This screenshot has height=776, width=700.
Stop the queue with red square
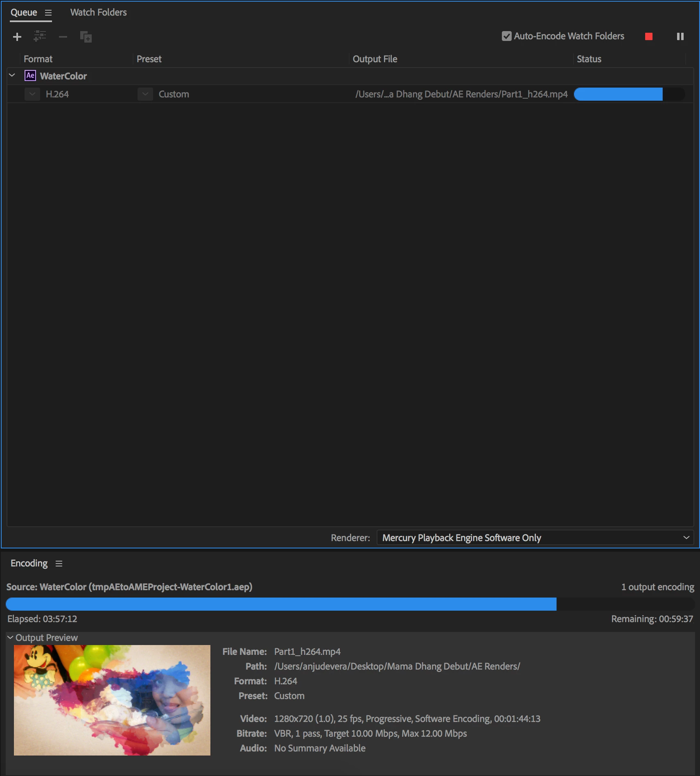point(649,36)
